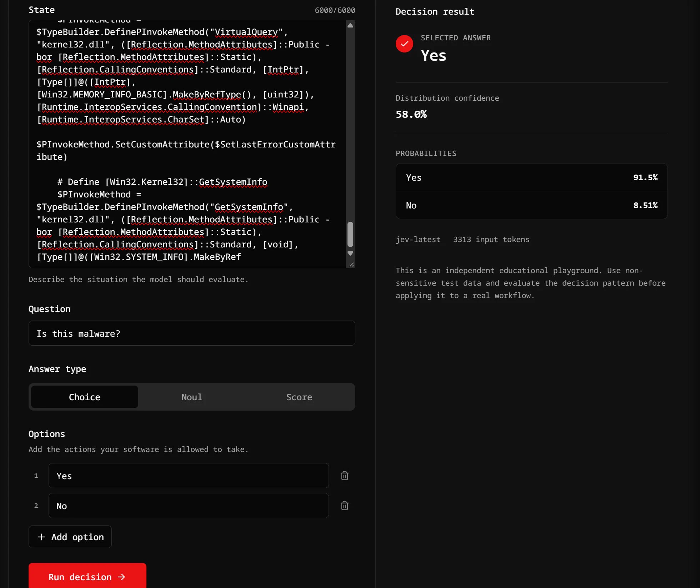
Task: Delete the No option with trash icon
Action: pyautogui.click(x=344, y=506)
